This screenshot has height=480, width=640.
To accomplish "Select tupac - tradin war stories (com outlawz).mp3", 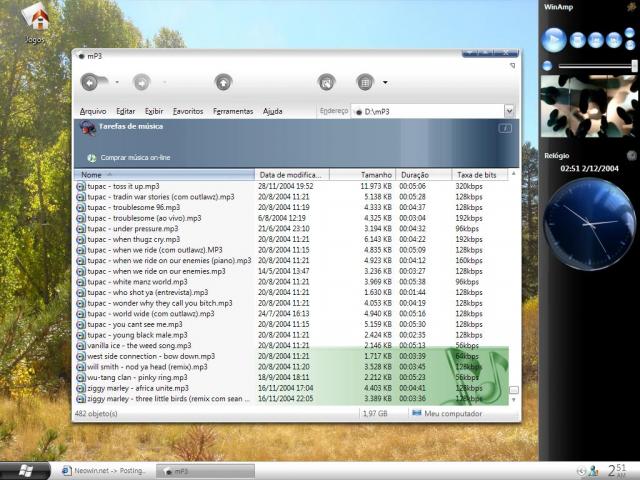I will tap(161, 197).
